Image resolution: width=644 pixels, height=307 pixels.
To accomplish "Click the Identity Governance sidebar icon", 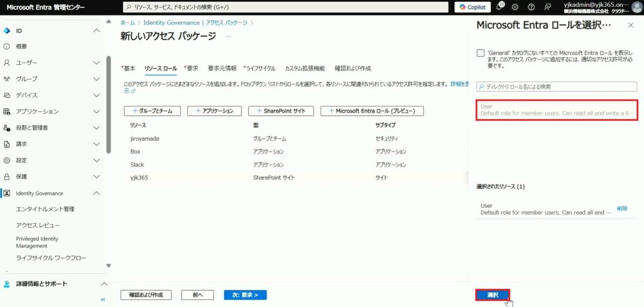I will pos(6,193).
